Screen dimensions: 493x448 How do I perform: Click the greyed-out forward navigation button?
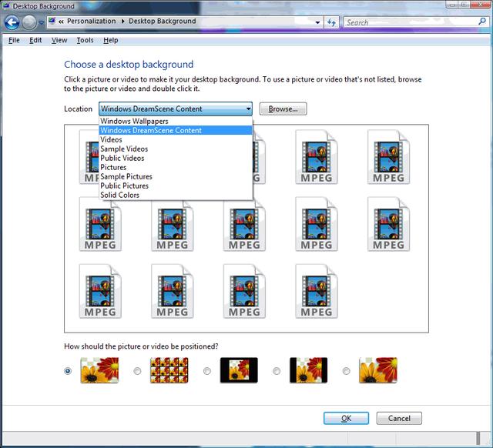[29, 22]
